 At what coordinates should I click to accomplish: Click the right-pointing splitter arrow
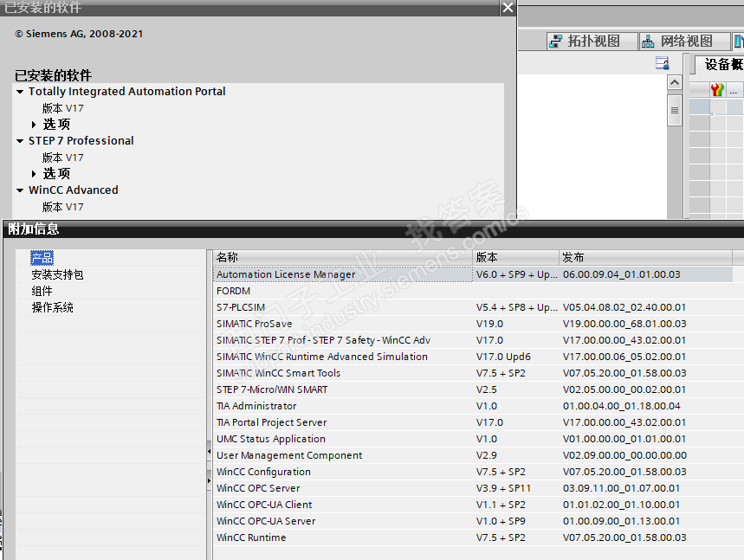pos(209,481)
